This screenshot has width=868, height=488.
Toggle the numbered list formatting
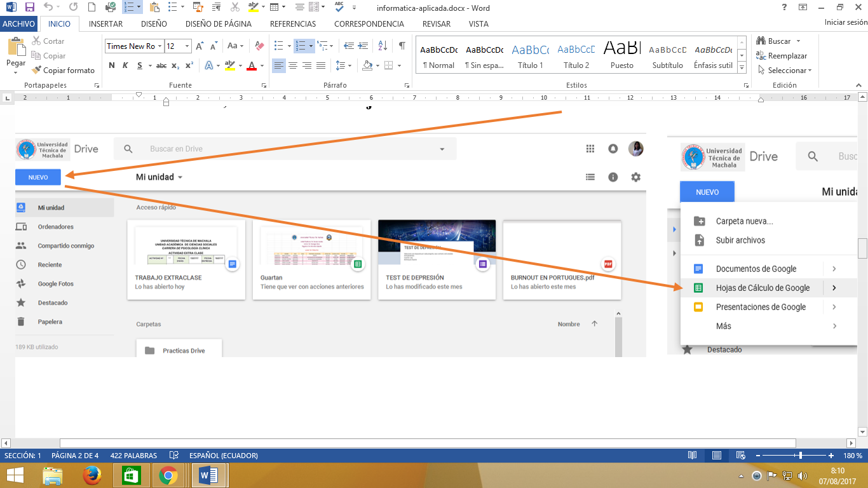coord(299,46)
